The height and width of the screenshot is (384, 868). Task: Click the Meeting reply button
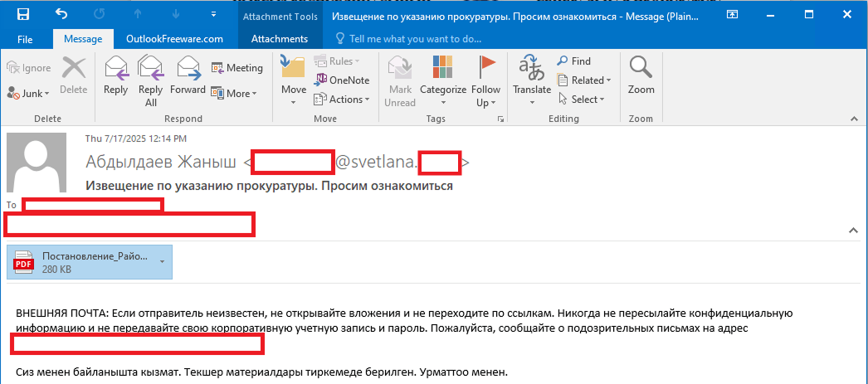237,68
